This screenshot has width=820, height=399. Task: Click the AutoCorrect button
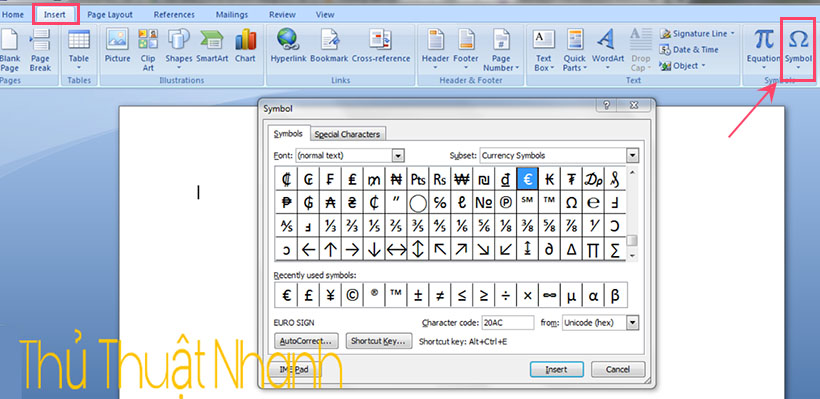pos(306,341)
